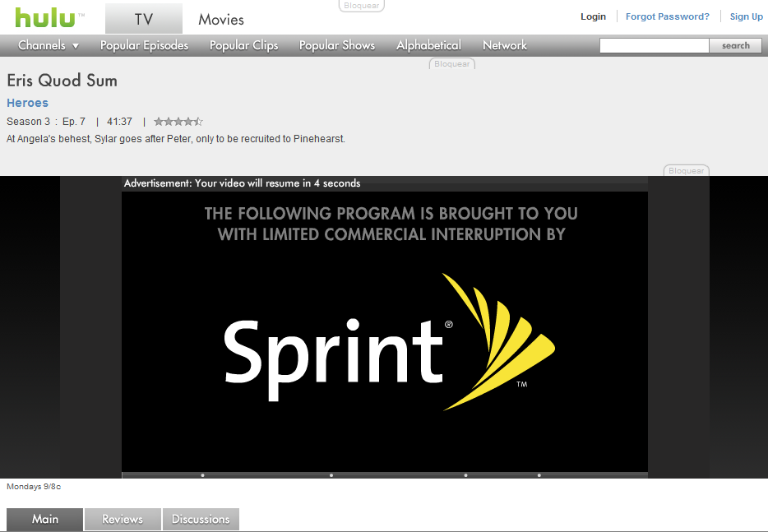
Task: Click the Sprint advertisement logo
Action: (390, 340)
